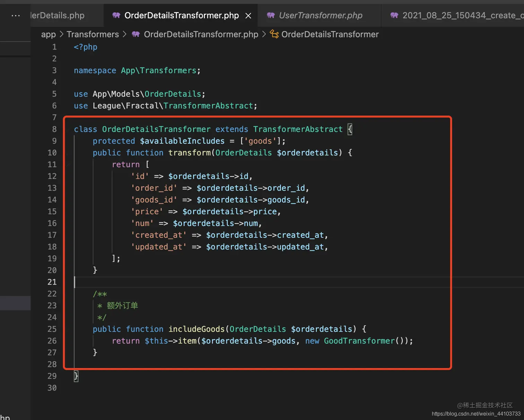This screenshot has height=420, width=524.
Task: Close the OrderDetailsTransformer.php tab
Action: click(248, 16)
